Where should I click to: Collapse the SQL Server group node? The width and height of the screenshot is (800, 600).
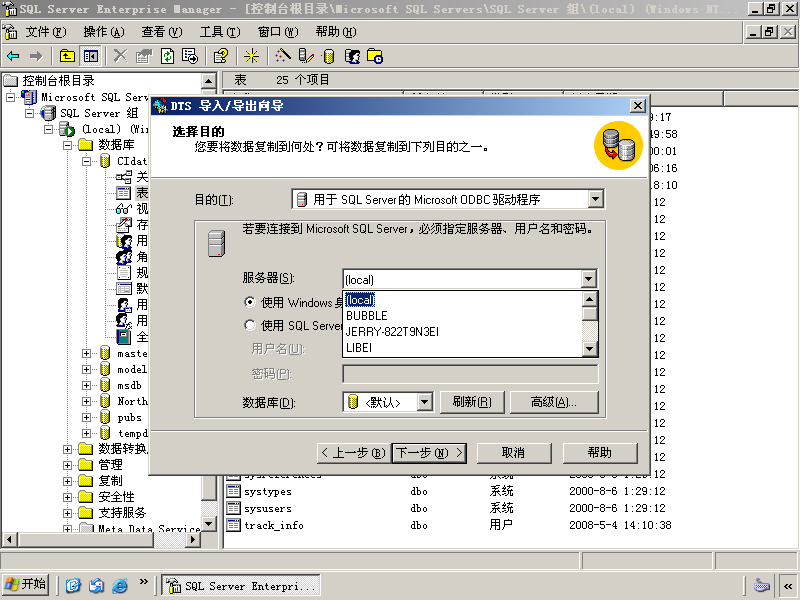pos(30,113)
